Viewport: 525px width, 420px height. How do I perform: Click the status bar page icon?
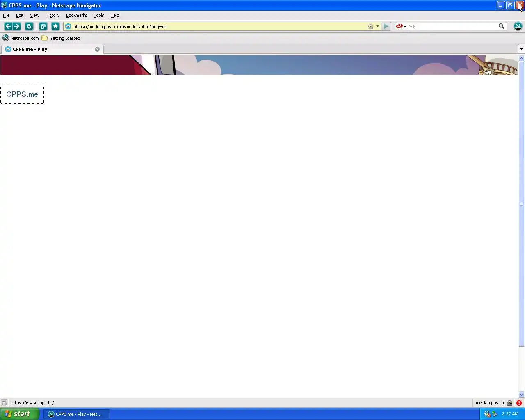(x=4, y=403)
